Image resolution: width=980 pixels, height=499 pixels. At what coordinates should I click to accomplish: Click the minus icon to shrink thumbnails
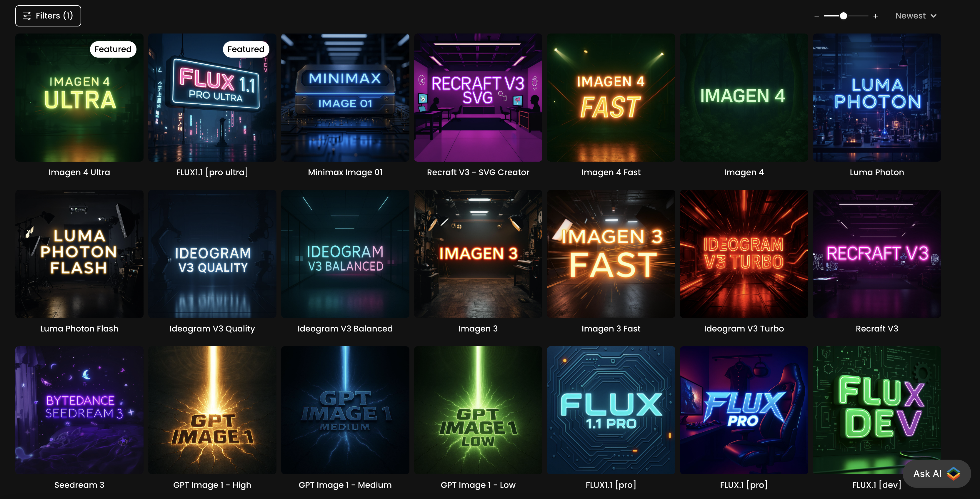pos(816,16)
